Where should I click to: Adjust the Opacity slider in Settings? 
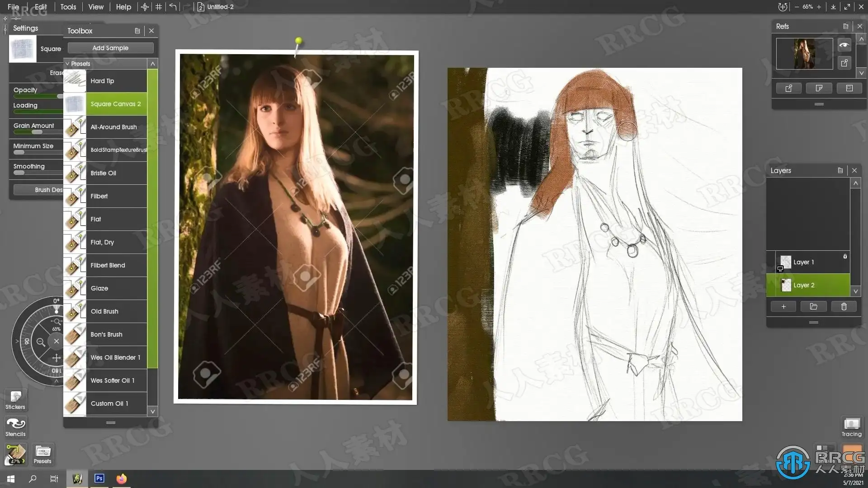coord(38,96)
